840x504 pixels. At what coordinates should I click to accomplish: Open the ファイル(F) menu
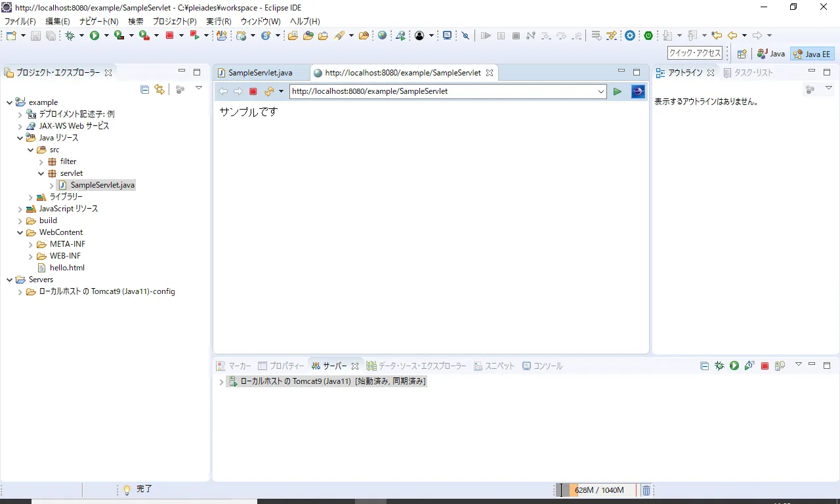20,22
